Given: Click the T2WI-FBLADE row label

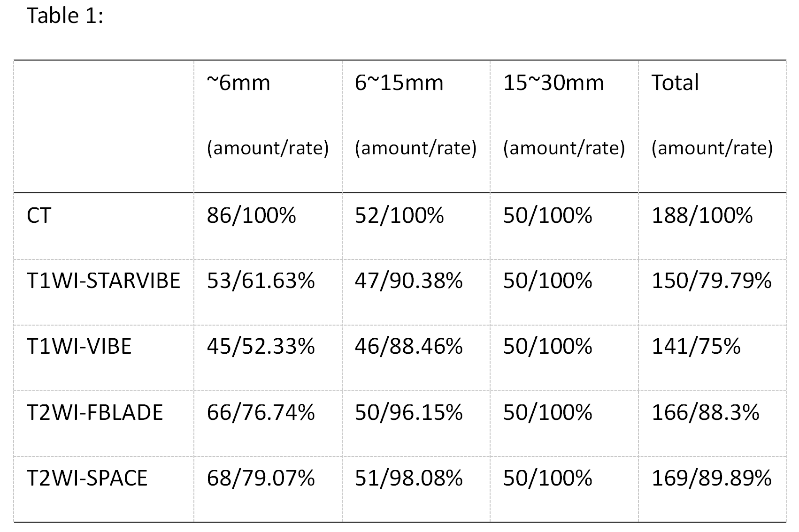Looking at the screenshot, I should [95, 413].
